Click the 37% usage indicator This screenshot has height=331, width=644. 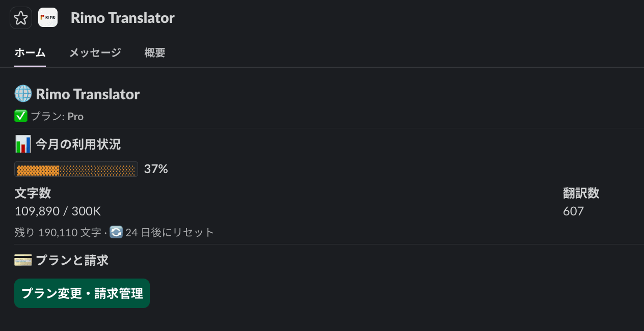coord(155,169)
